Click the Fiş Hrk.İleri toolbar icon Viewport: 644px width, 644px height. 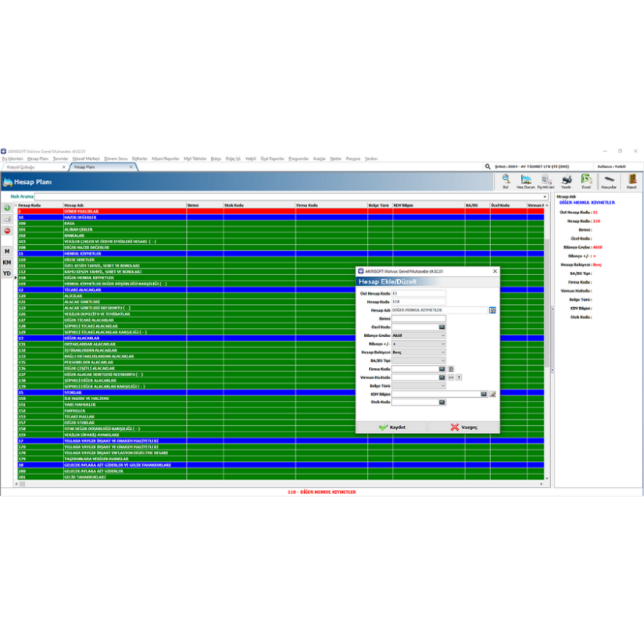pyautogui.click(x=546, y=179)
